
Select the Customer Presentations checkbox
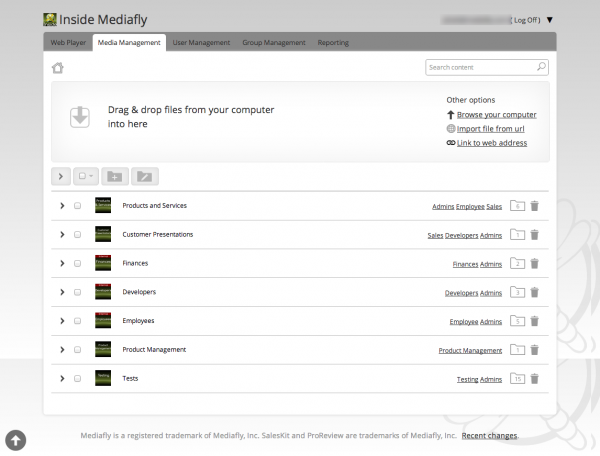(77, 235)
